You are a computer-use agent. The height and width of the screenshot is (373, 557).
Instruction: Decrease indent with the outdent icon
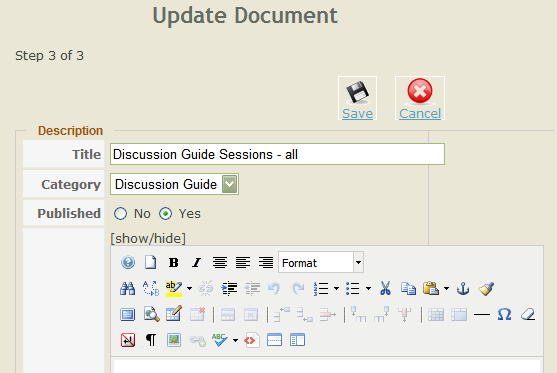pos(252,288)
